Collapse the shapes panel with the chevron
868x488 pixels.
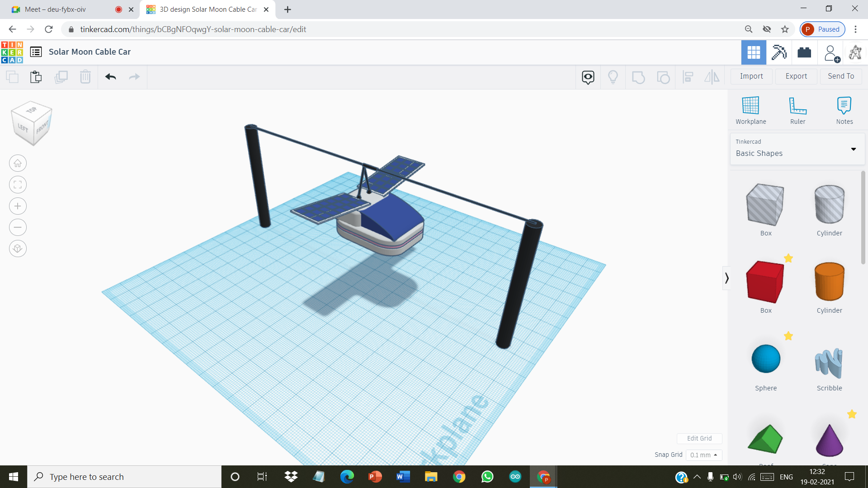pos(727,278)
